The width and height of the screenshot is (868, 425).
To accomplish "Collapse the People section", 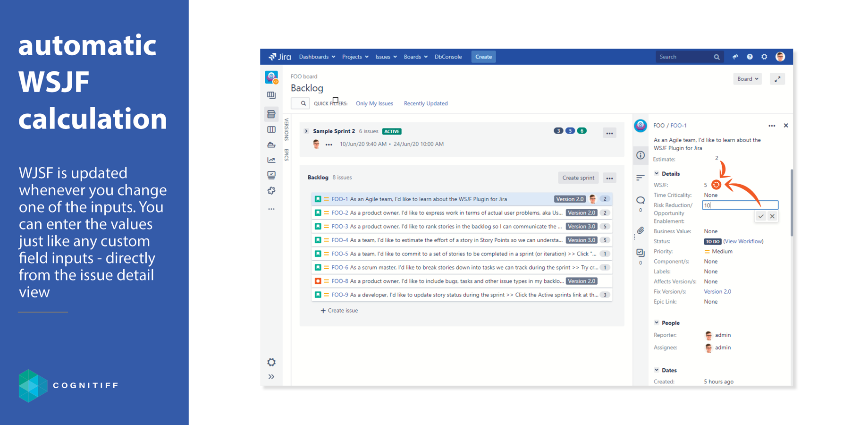I will (656, 323).
